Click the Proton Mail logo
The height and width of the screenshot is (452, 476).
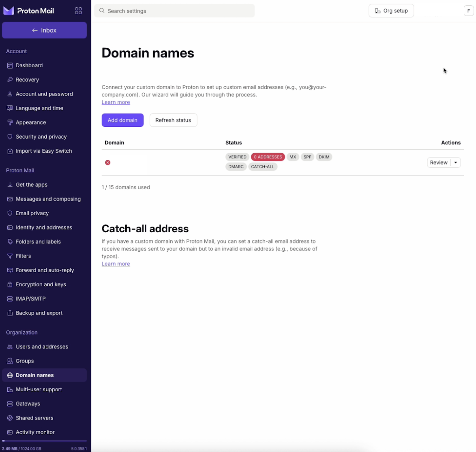point(29,11)
